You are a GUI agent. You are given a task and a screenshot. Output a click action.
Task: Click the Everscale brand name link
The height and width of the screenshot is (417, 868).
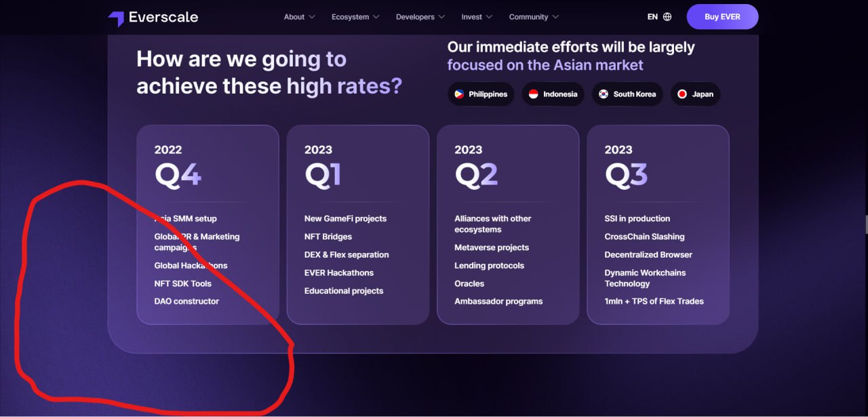click(163, 17)
